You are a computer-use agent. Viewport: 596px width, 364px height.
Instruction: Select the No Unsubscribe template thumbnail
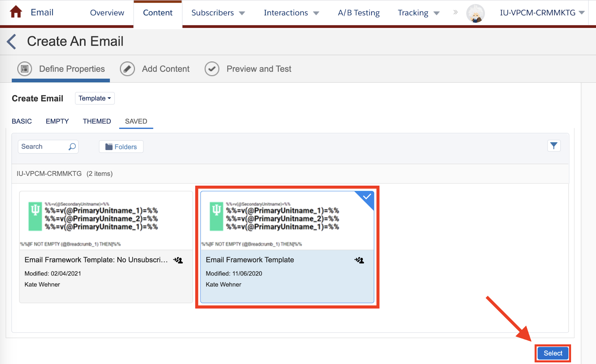pos(106,221)
